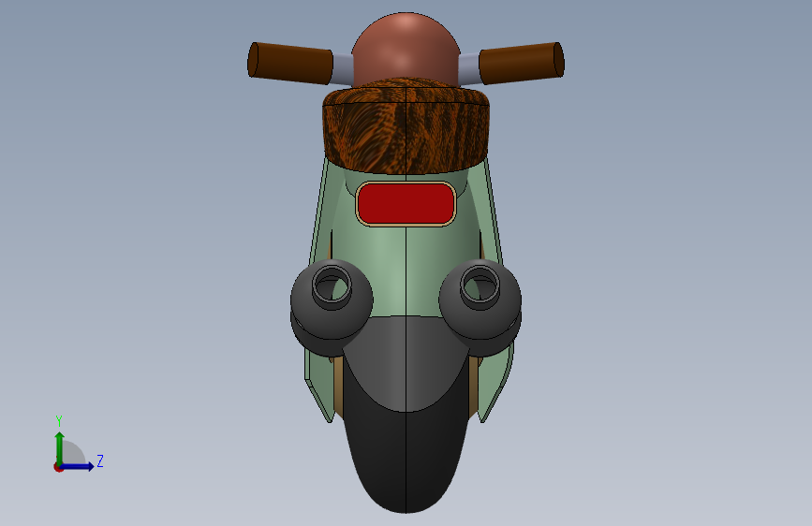Pick the reddish dome above the seat
The image size is (812, 526).
click(406, 48)
